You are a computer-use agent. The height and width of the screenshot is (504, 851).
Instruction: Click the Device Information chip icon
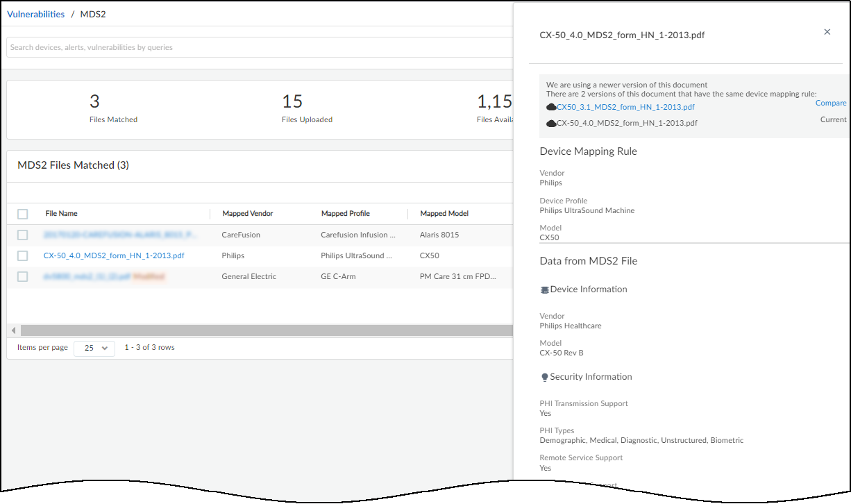(544, 289)
